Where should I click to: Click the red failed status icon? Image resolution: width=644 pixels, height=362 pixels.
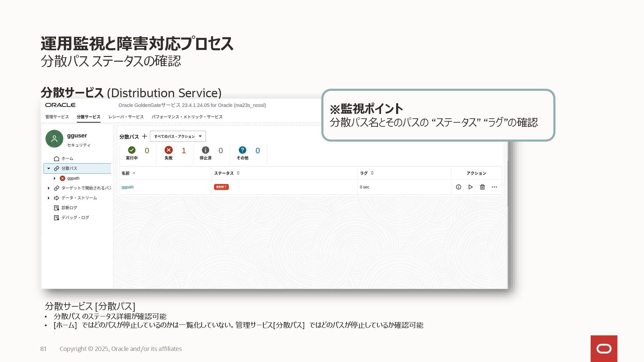pyautogui.click(x=169, y=150)
